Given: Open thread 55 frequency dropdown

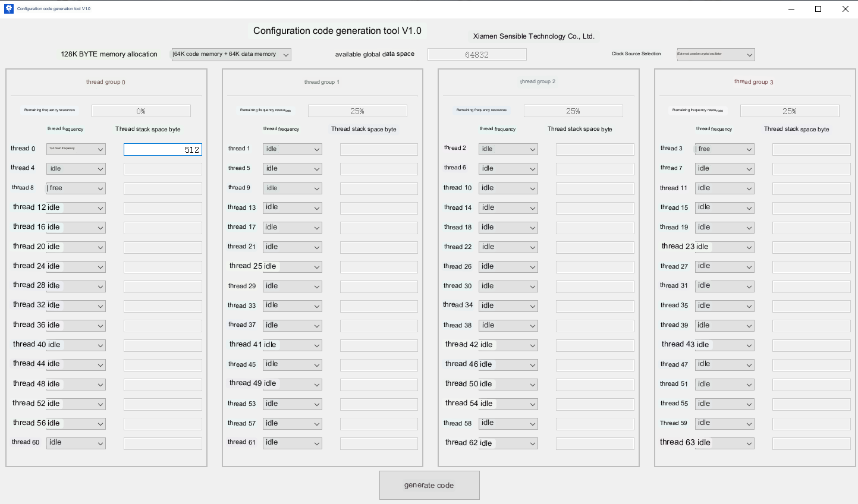Looking at the screenshot, I should pos(725,404).
